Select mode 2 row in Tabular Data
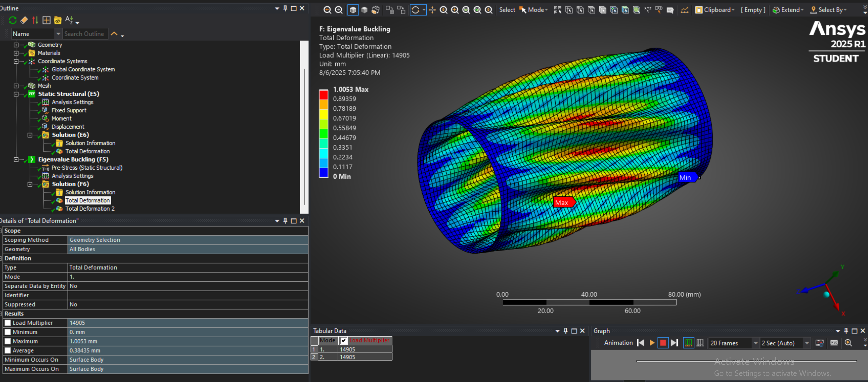The height and width of the screenshot is (382, 868). pyautogui.click(x=352, y=357)
